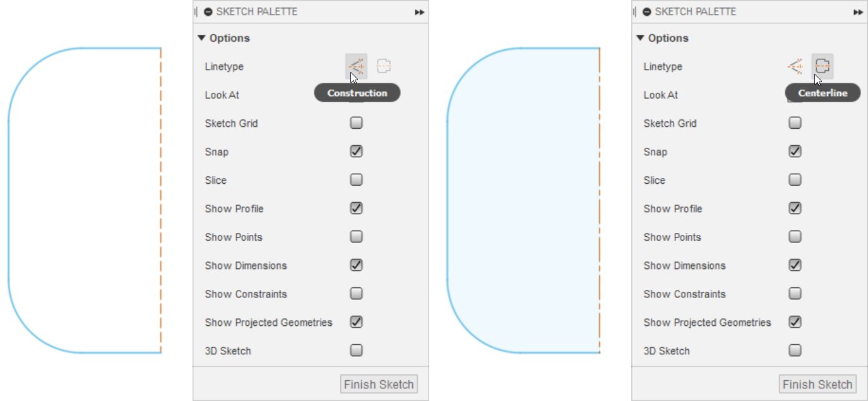The image size is (868, 401).
Task: Uncheck Show Projected Geometries in the right palette
Action: (x=795, y=322)
